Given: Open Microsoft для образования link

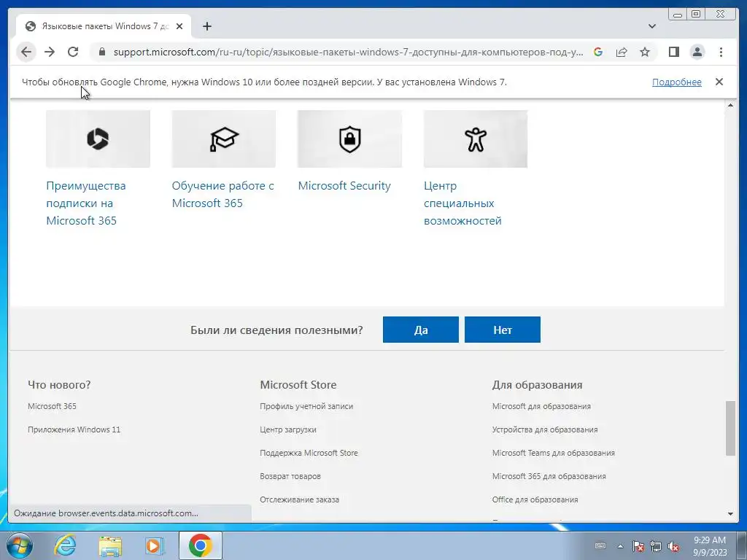Looking at the screenshot, I should tap(541, 406).
